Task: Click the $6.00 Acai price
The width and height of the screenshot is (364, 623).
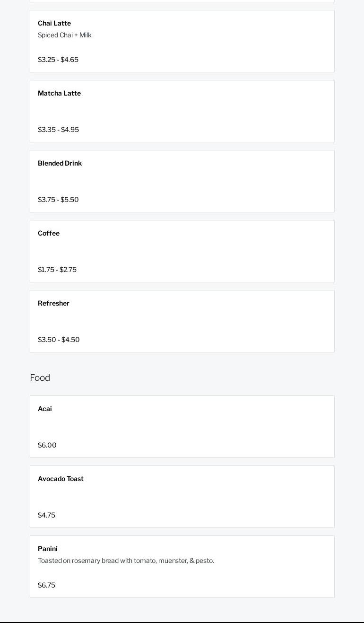Action: [x=47, y=445]
